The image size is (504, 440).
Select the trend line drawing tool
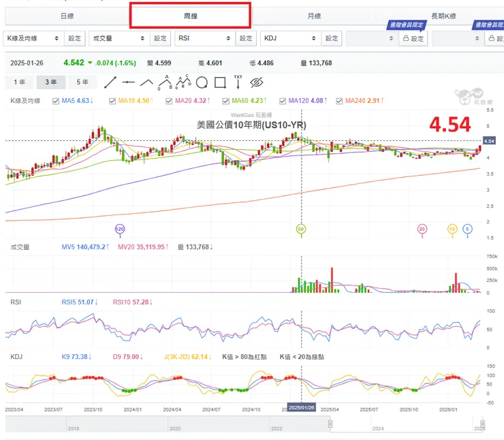110,82
